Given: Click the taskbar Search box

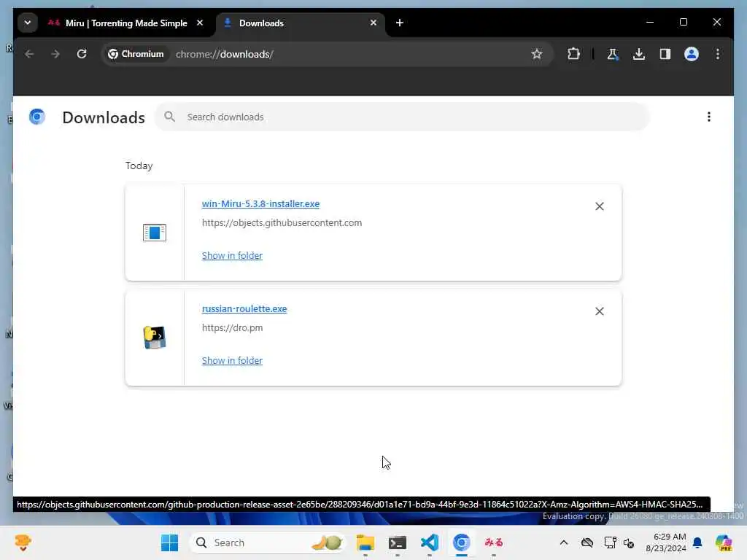Looking at the screenshot, I should click(x=267, y=542).
